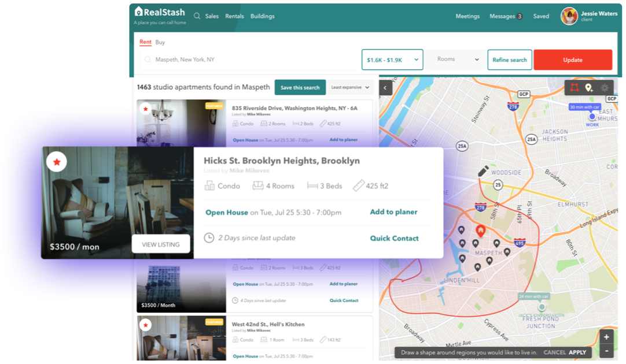
Task: Click the add location pin icon
Action: [x=589, y=88]
